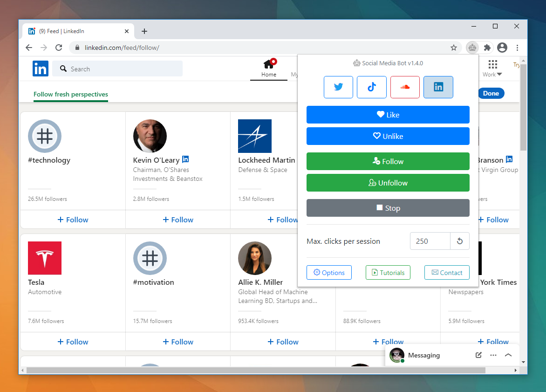This screenshot has width=546, height=392.
Task: Click the "Max. clicks per session" label
Action: click(x=343, y=241)
